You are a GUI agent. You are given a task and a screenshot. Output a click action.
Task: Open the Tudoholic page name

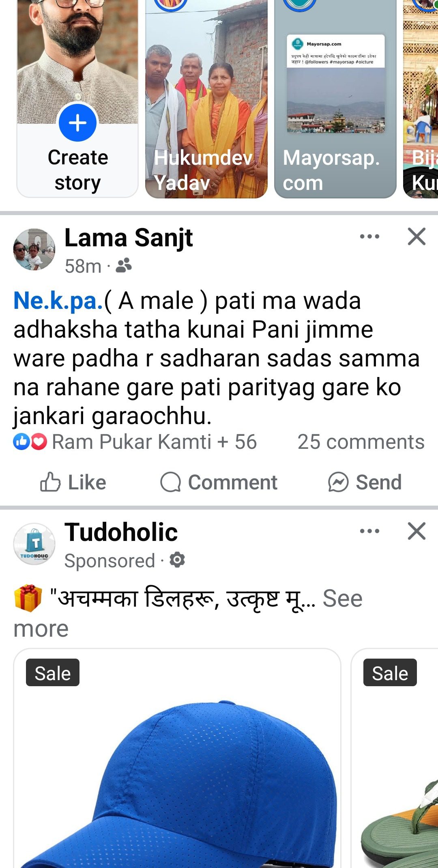(x=121, y=532)
